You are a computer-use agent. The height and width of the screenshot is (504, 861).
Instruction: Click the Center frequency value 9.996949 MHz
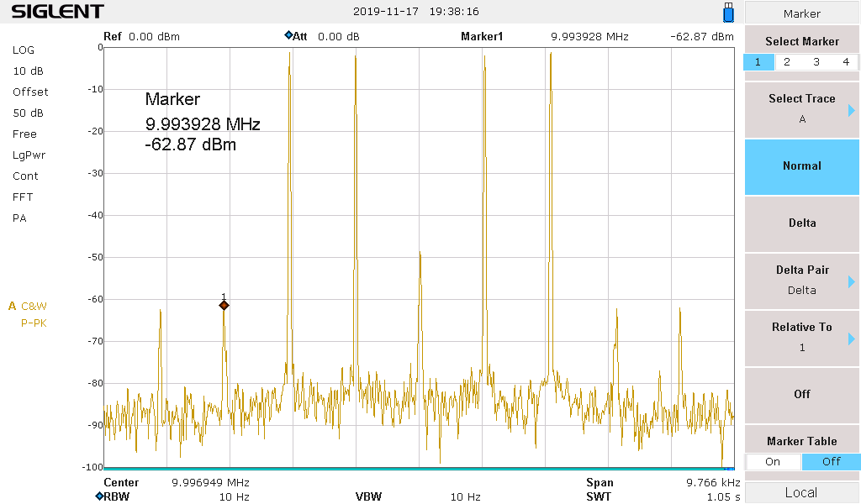(210, 483)
